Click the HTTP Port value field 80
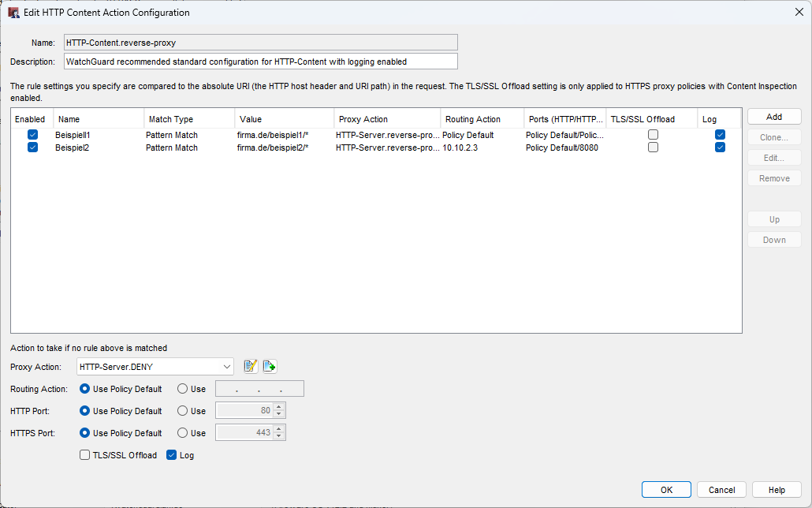The width and height of the screenshot is (812, 508). point(244,410)
